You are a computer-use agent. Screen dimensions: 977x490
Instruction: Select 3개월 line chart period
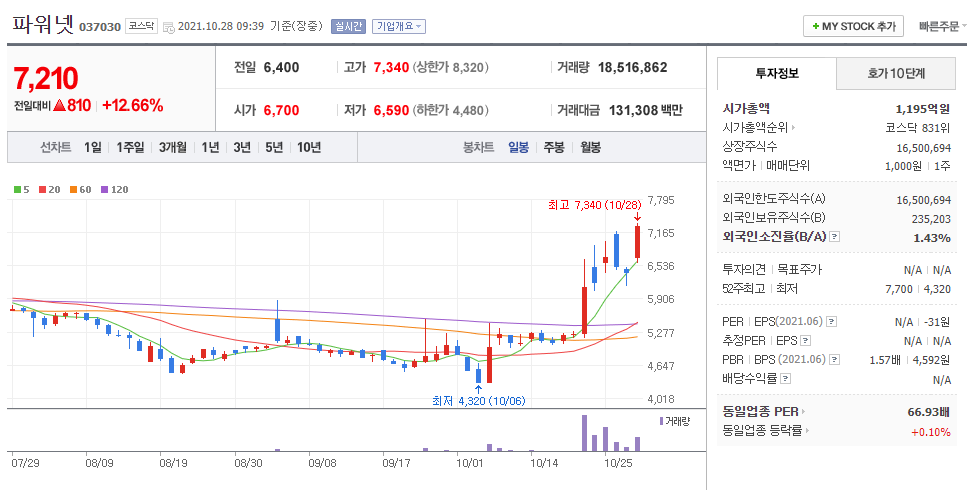click(173, 147)
